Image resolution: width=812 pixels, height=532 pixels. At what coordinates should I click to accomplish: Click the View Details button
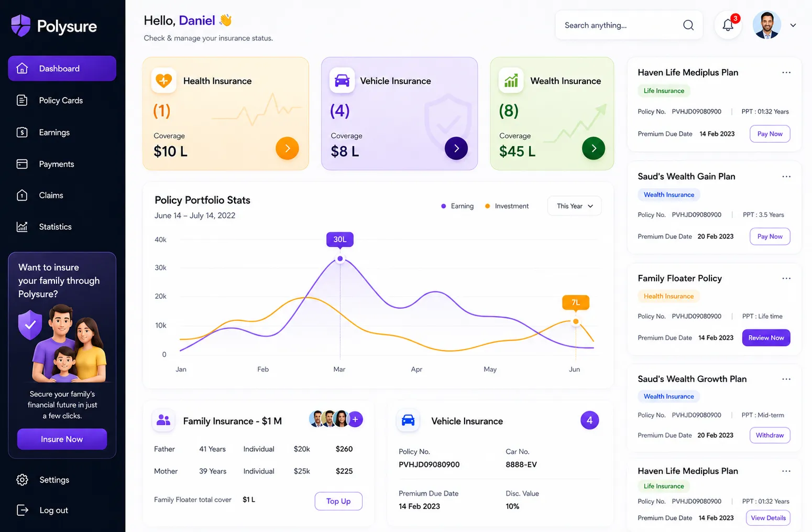pos(768,518)
